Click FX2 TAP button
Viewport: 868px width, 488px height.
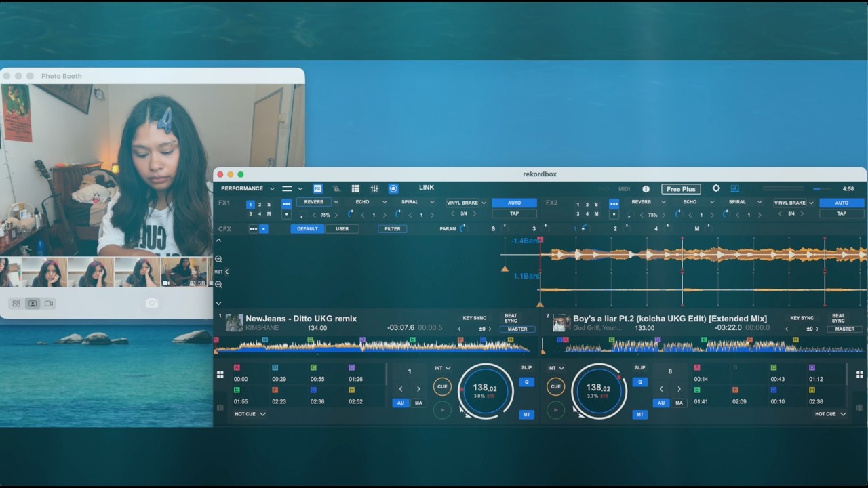pos(842,213)
